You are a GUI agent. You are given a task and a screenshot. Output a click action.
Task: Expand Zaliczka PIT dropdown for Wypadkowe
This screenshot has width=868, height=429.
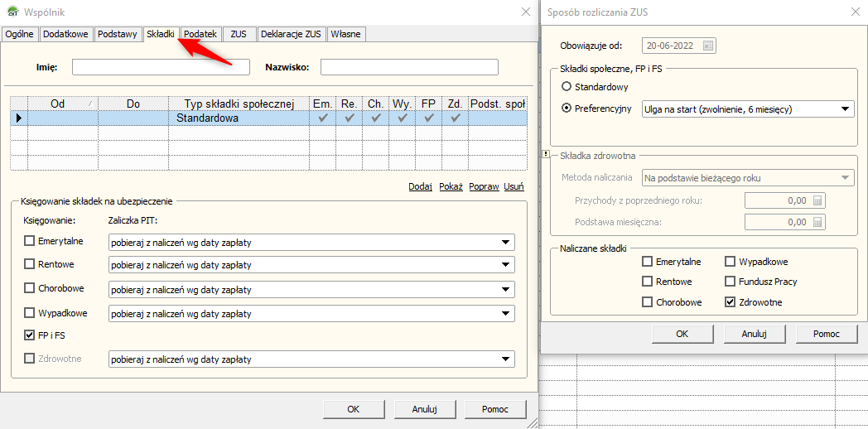[505, 314]
